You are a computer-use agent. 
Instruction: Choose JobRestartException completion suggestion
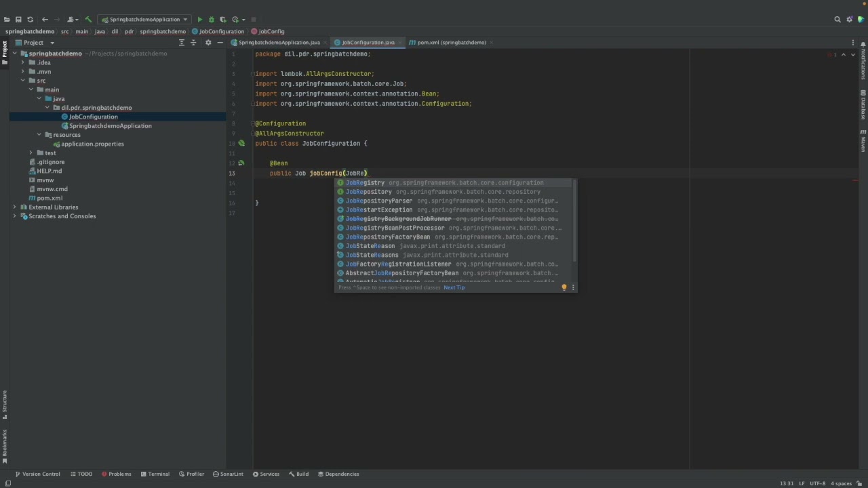tap(455, 209)
